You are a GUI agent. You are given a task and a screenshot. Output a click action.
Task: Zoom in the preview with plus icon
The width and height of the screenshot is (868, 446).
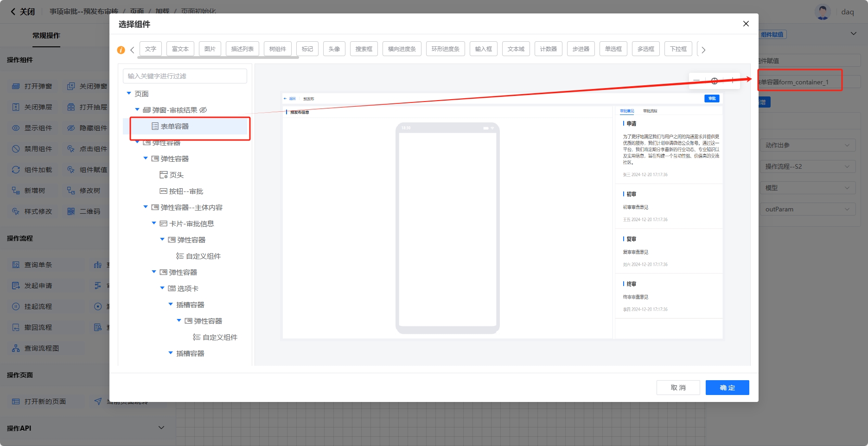tap(733, 81)
